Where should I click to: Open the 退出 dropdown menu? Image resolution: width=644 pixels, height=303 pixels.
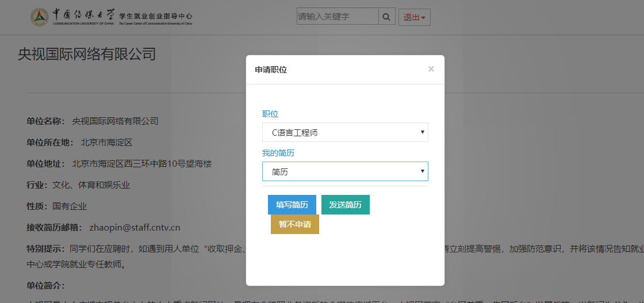click(414, 17)
